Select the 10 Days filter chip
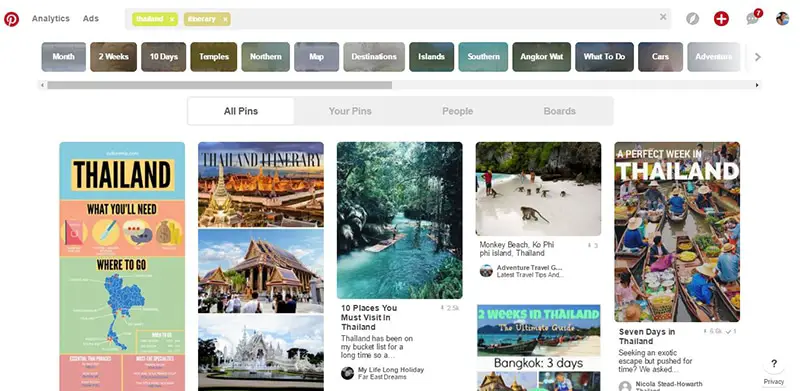The width and height of the screenshot is (800, 391). point(163,57)
